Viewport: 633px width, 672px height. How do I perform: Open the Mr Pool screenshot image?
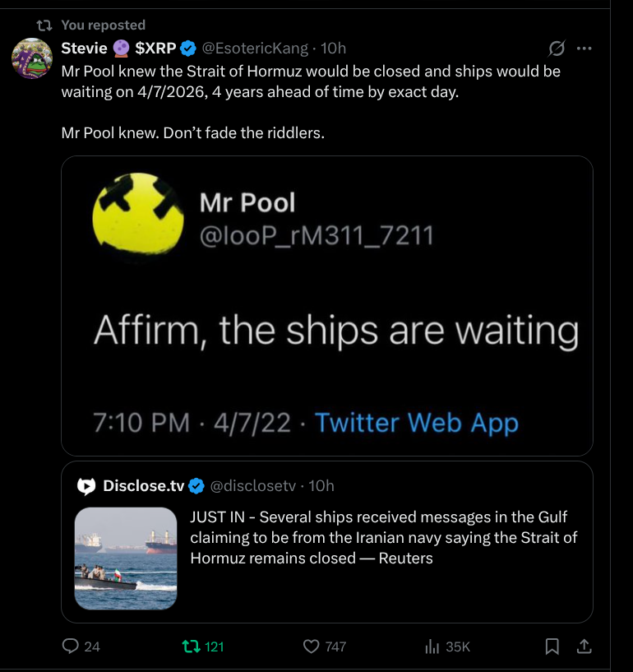327,305
